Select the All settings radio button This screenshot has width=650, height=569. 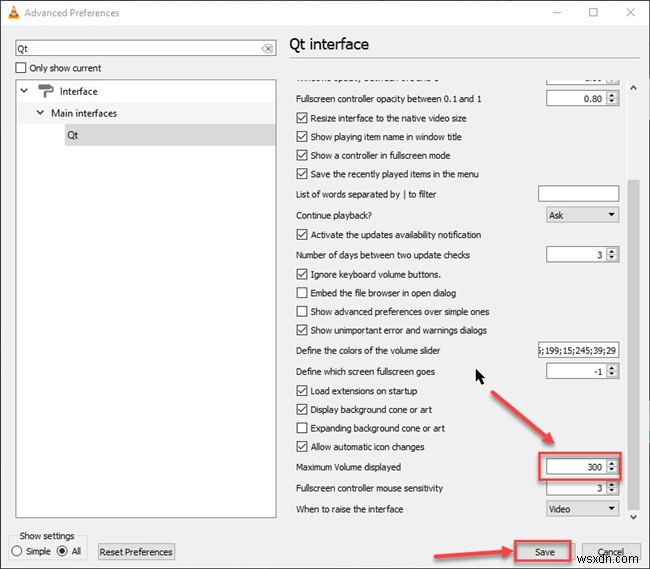62,551
